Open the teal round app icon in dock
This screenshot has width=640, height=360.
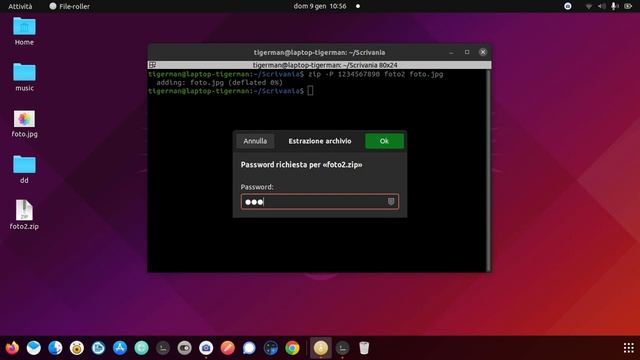(x=142, y=348)
